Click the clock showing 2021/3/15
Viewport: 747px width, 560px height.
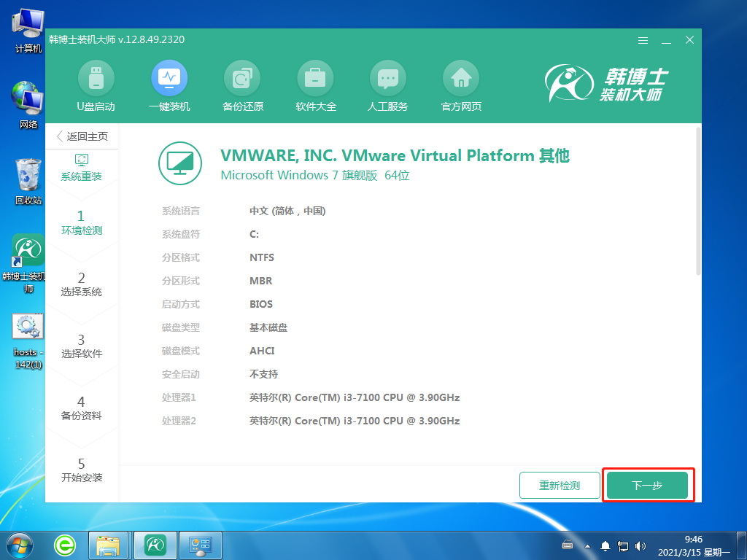[692, 545]
